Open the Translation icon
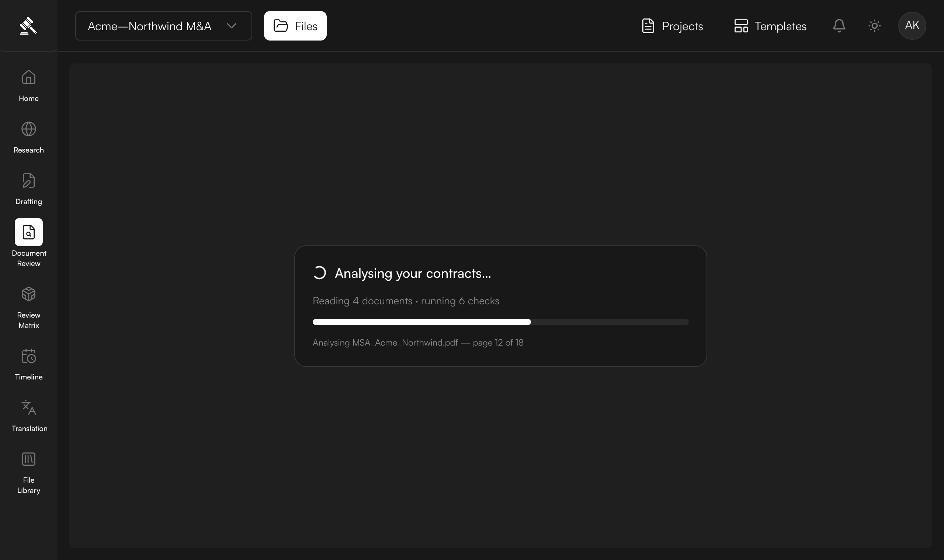 [x=29, y=407]
